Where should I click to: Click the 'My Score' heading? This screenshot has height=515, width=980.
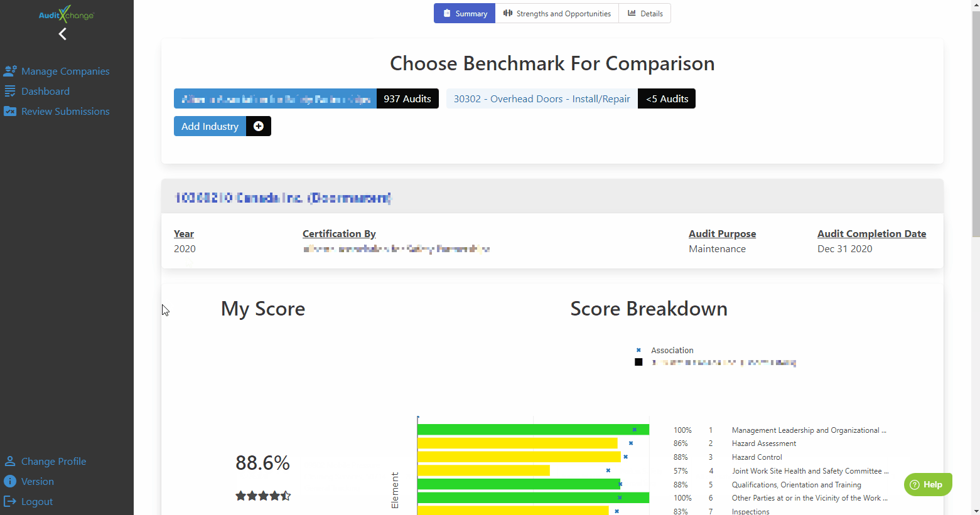263,309
